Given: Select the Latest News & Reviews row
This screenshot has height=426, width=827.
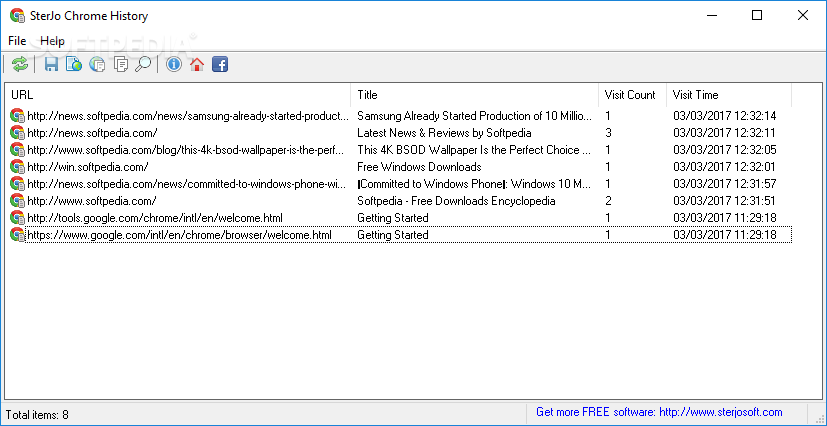Looking at the screenshot, I should tap(400, 133).
